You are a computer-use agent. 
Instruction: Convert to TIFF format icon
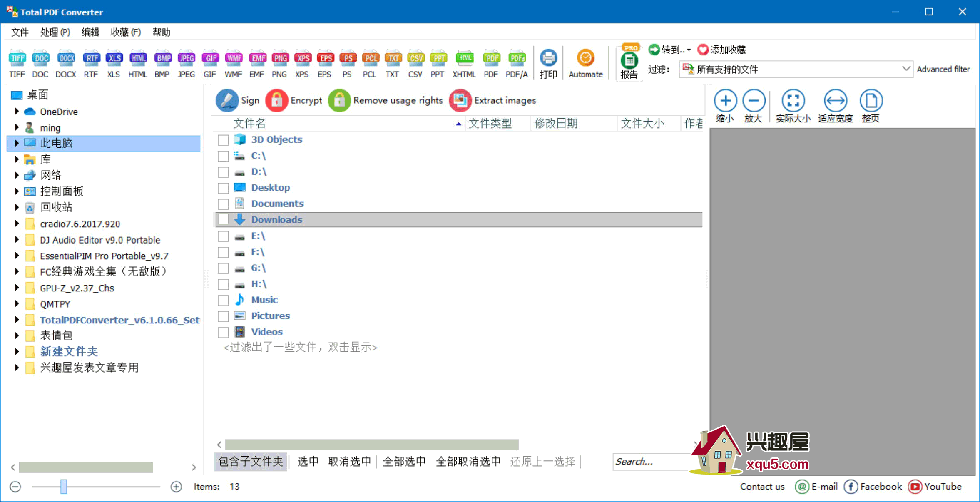[17, 64]
